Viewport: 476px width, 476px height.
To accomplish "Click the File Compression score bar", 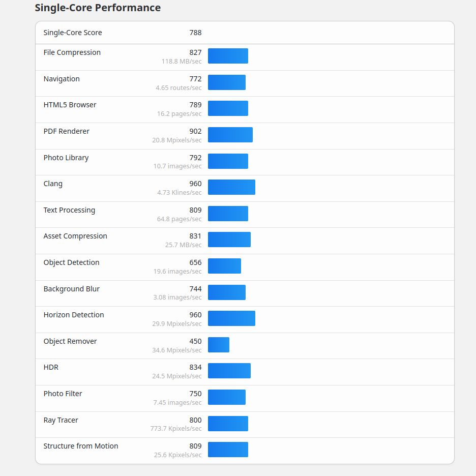I will pos(228,56).
